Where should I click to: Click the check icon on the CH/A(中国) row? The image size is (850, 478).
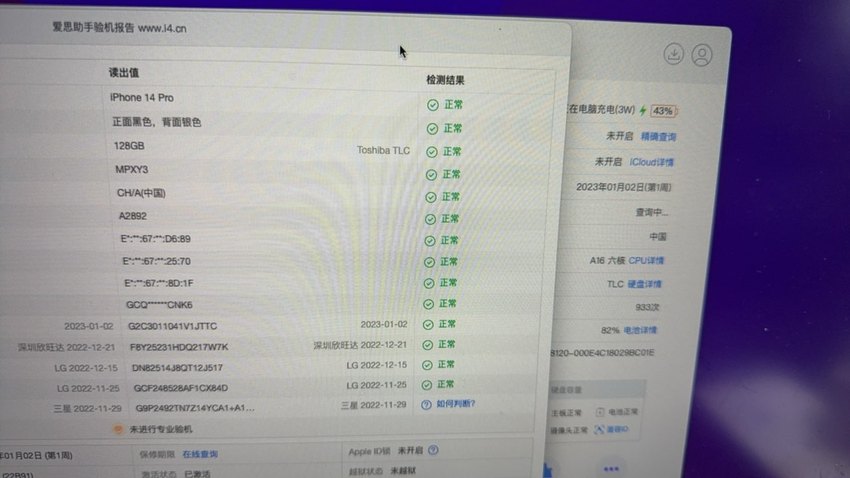(430, 197)
